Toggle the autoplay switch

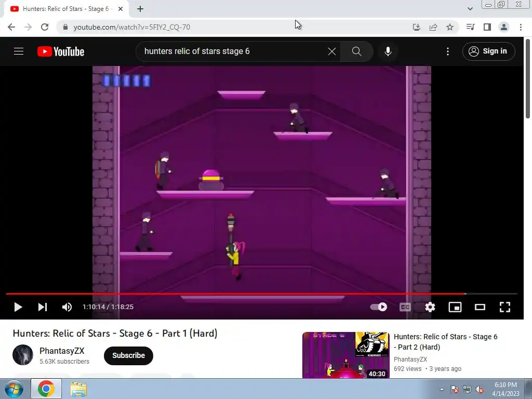[379, 307]
